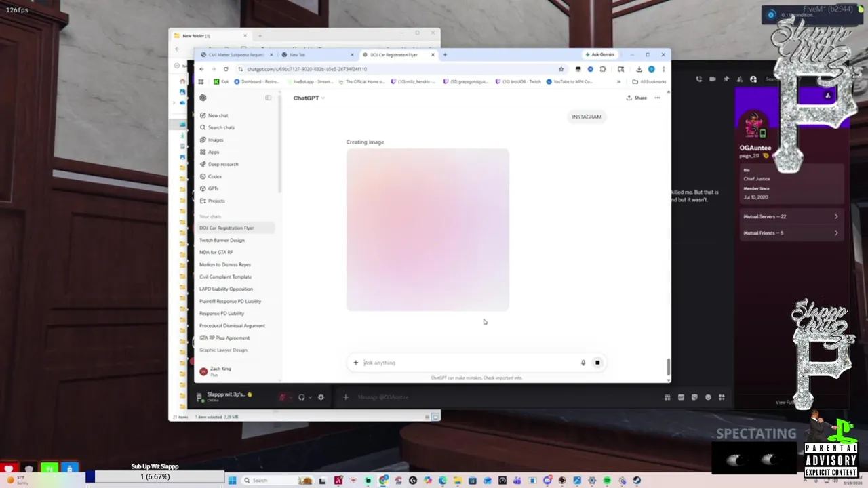Open Discord user settings gear
The image size is (868, 488).
point(321,397)
